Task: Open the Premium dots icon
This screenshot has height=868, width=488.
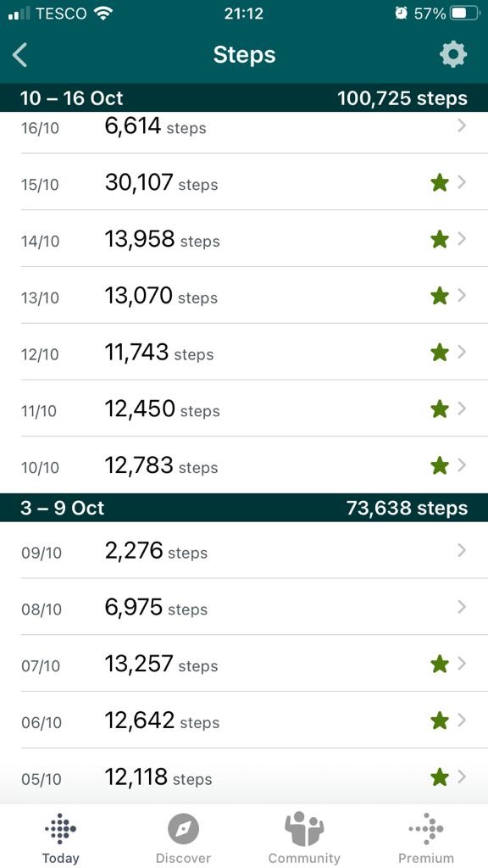Action: [x=426, y=829]
